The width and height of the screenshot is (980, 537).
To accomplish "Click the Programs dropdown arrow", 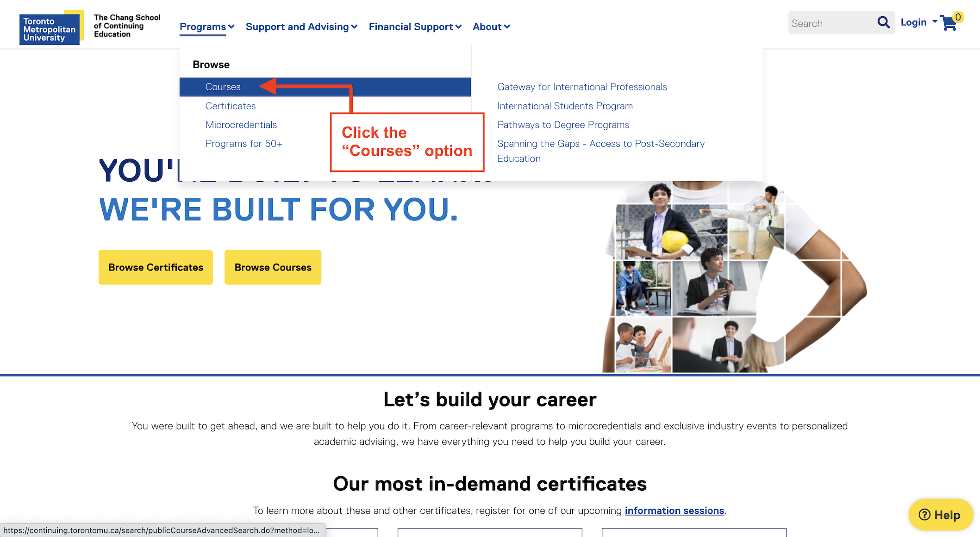I will click(231, 26).
